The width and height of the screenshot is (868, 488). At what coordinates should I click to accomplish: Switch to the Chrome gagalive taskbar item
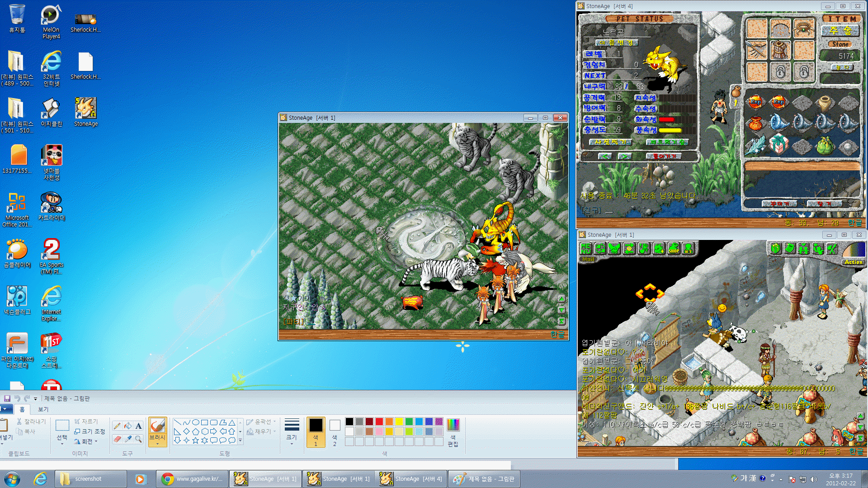192,479
